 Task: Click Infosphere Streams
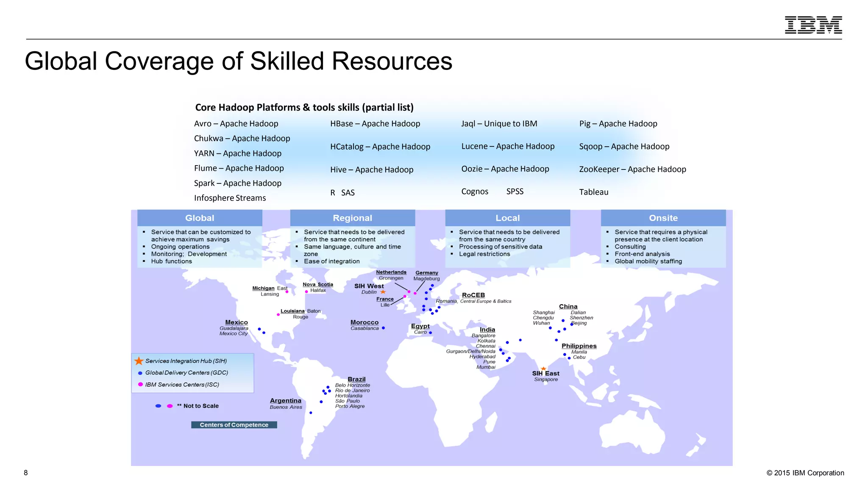point(230,198)
